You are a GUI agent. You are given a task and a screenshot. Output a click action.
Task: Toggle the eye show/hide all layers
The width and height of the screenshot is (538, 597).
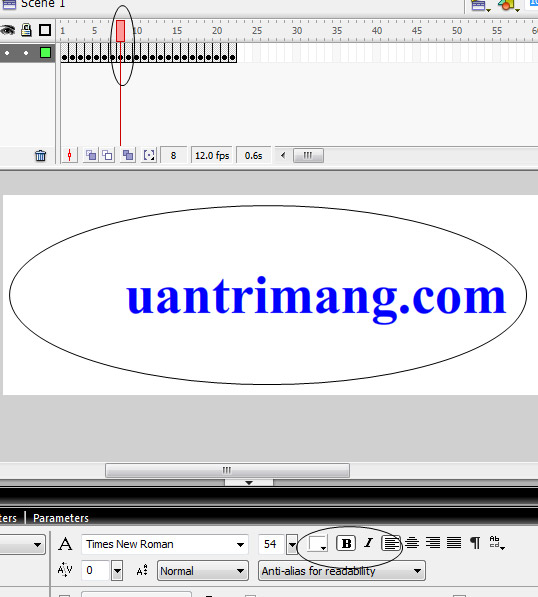[x=7, y=30]
